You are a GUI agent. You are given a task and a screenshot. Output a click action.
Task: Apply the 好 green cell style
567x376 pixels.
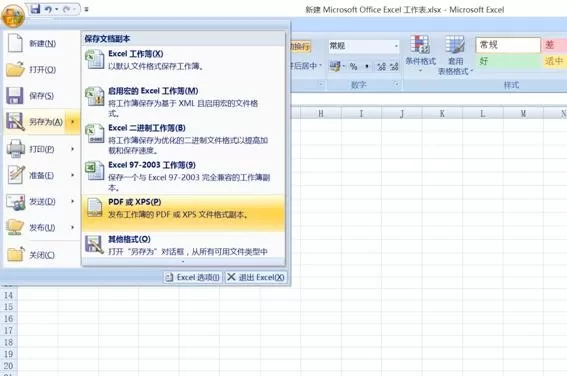[x=508, y=61]
